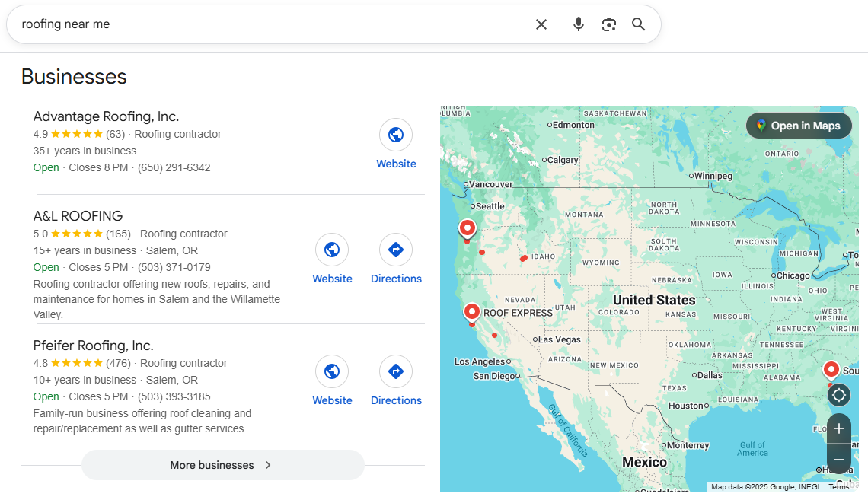Screen dimensions: 868x500
Task: Open the Advantage Roofing, Inc. listing
Action: [x=106, y=116]
